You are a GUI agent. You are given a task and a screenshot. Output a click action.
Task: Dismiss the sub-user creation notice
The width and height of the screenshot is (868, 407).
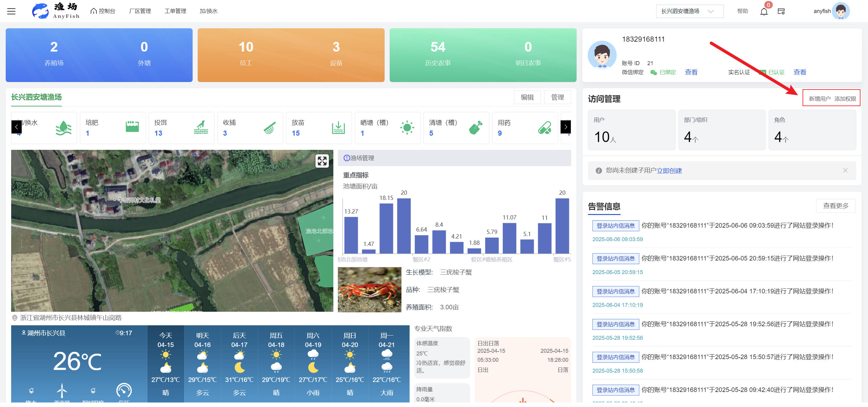pos(845,170)
